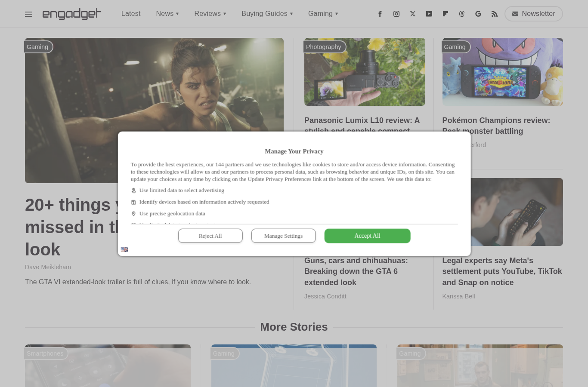Screen dimensions: 588x387
Task: View author Karissa Bell's page
Action: click(x=459, y=296)
